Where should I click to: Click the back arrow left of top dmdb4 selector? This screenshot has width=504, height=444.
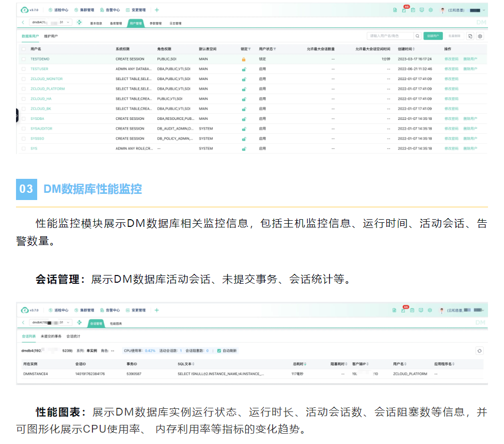point(23,23)
